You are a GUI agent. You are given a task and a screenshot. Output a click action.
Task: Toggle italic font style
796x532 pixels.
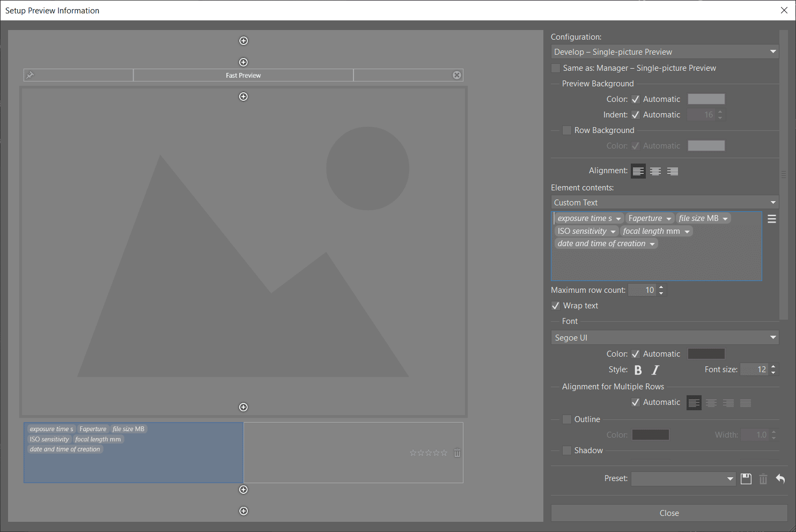click(x=655, y=370)
